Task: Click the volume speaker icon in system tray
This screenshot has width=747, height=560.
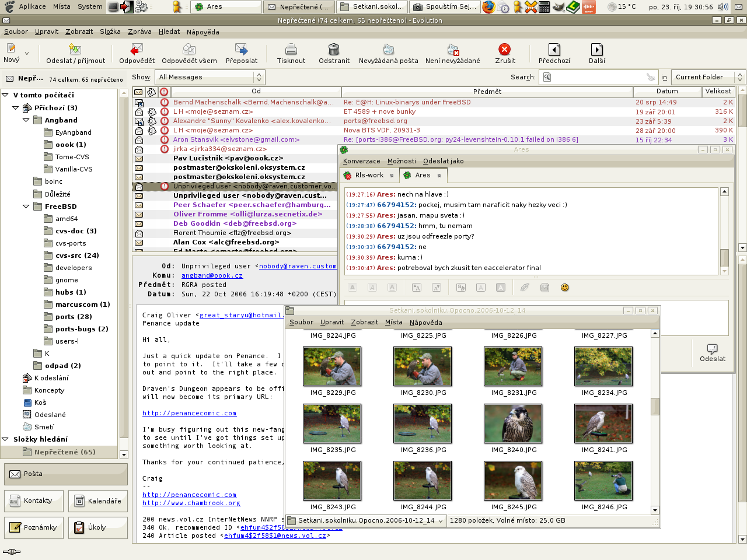Action: pos(723,7)
